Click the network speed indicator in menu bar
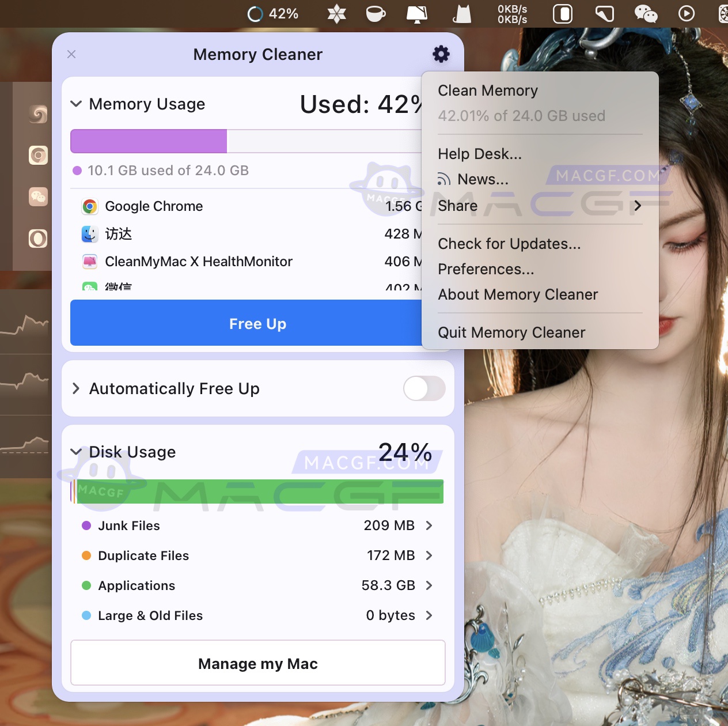 (x=510, y=14)
